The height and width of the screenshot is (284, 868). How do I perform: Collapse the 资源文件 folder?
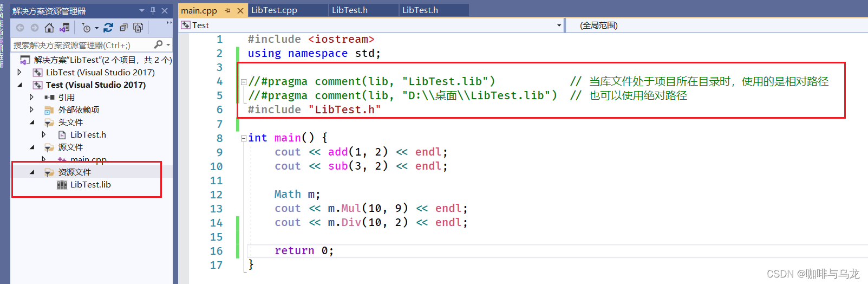32,172
